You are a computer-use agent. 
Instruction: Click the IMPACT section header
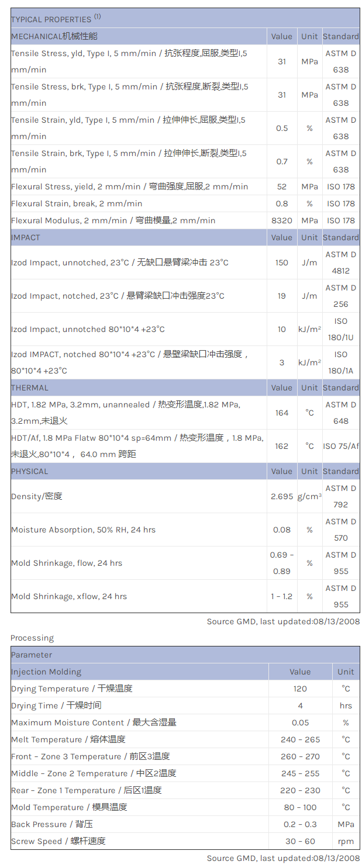(x=26, y=237)
